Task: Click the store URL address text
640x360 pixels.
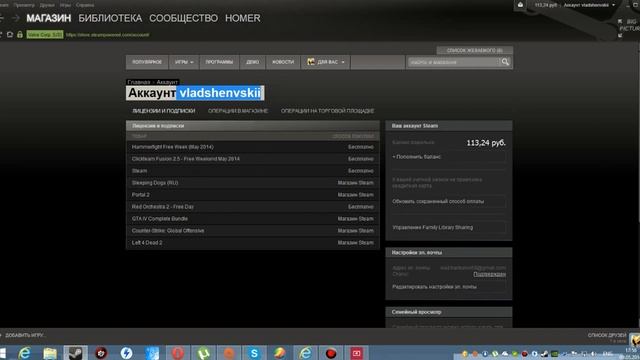Action: pos(107,35)
